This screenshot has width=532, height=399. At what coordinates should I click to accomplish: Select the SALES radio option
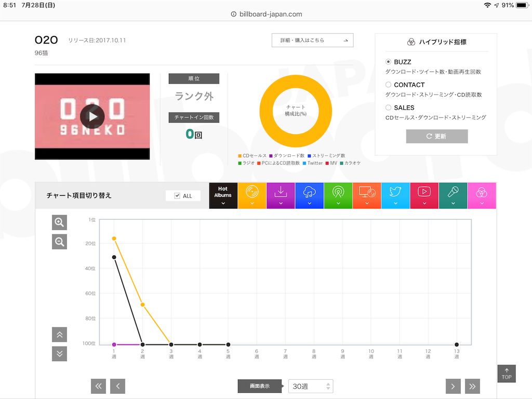pyautogui.click(x=388, y=108)
